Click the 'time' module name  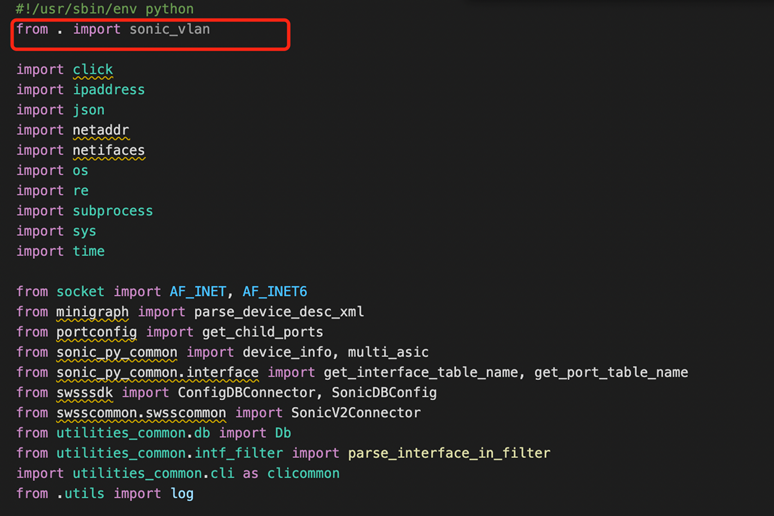click(88, 251)
